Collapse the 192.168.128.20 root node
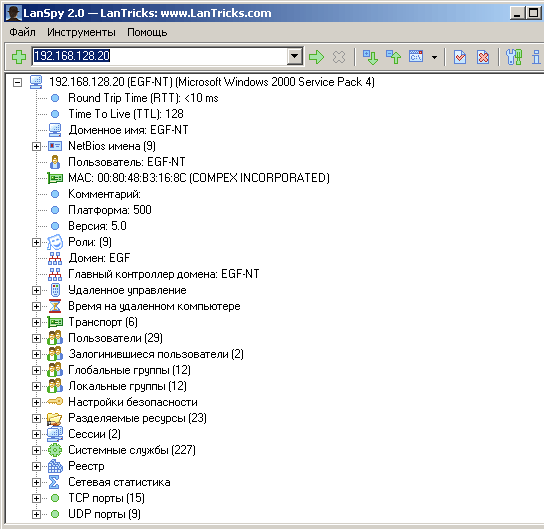This screenshot has width=544, height=529. click(x=17, y=83)
